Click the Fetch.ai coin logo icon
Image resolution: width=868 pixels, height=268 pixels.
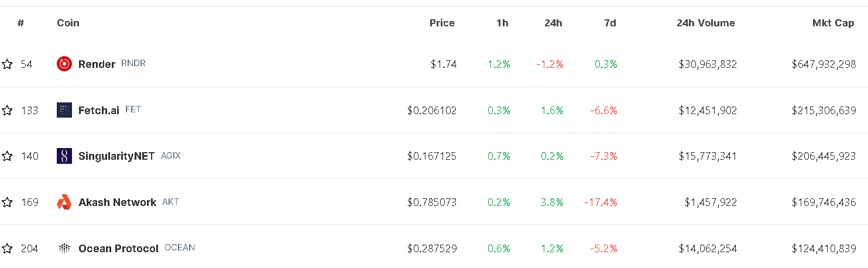pos(64,110)
